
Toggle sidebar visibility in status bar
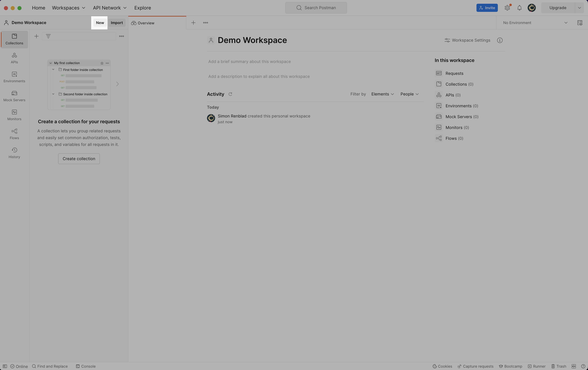click(x=5, y=366)
